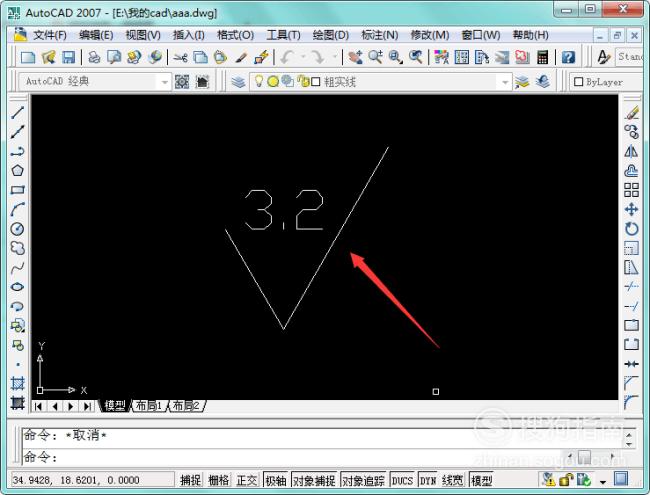Click the Undo arrow
Image resolution: width=650 pixels, height=495 pixels.
tap(287, 57)
